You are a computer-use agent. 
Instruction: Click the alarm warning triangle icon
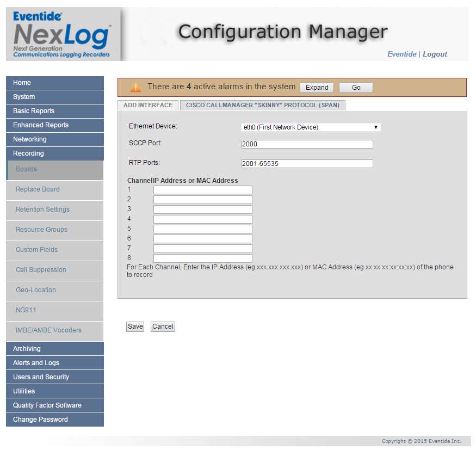pyautogui.click(x=135, y=87)
